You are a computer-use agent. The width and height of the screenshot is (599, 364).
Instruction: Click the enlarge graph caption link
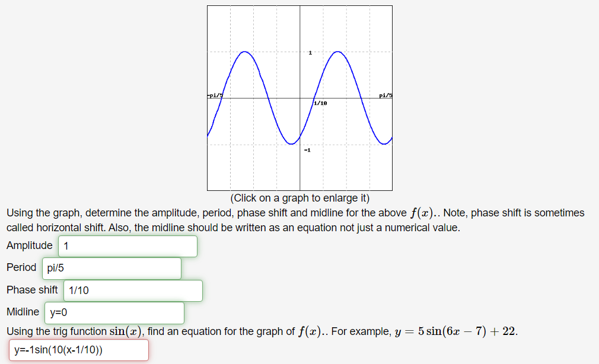coord(299,198)
